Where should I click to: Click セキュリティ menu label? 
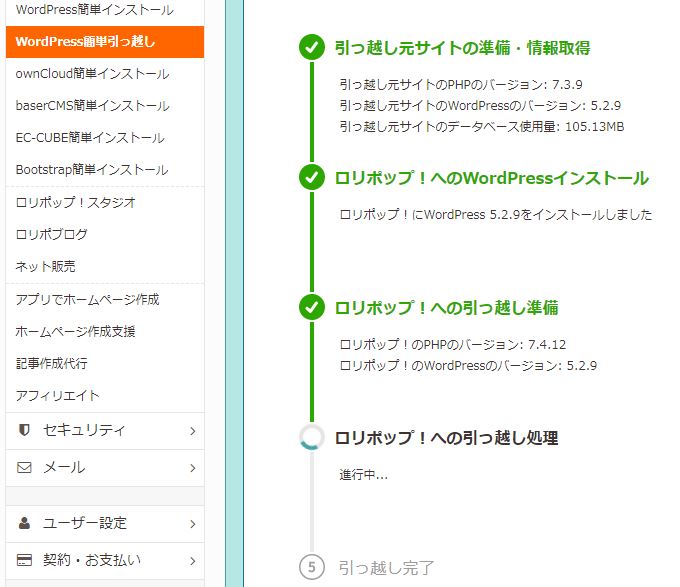(84, 430)
